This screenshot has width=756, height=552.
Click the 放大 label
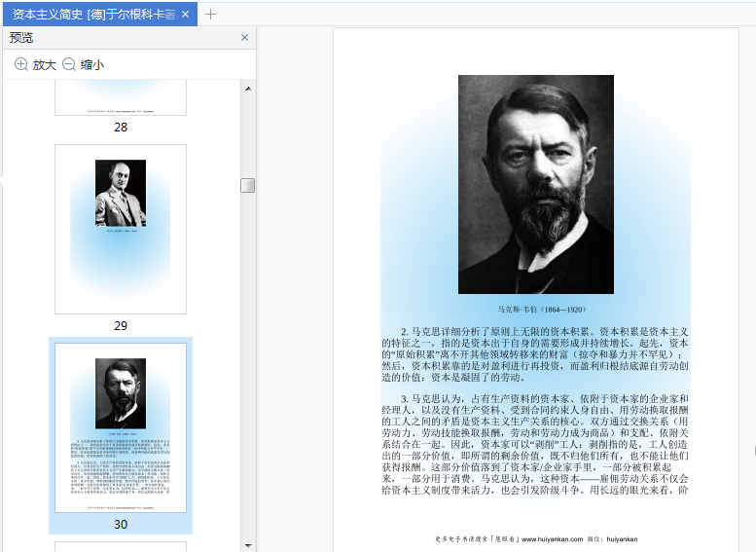[45, 64]
